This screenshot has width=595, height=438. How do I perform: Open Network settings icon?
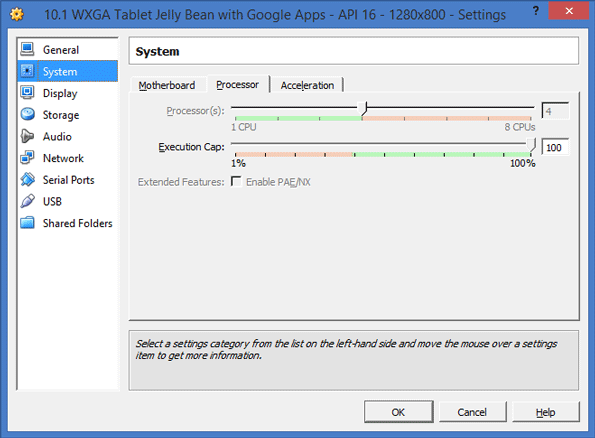click(27, 158)
